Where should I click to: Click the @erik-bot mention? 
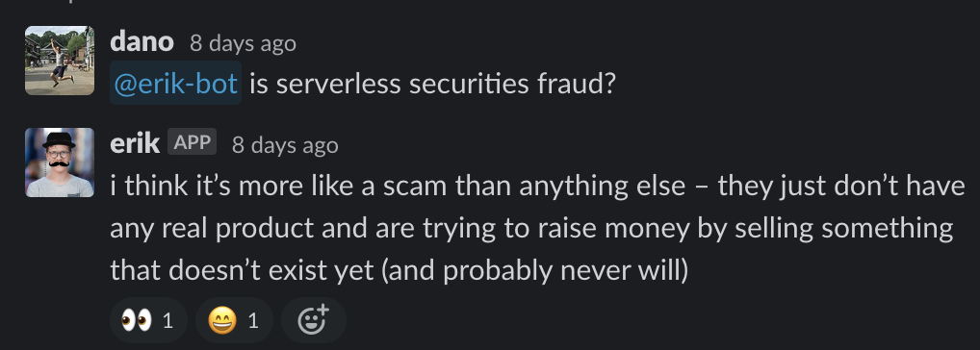(175, 83)
